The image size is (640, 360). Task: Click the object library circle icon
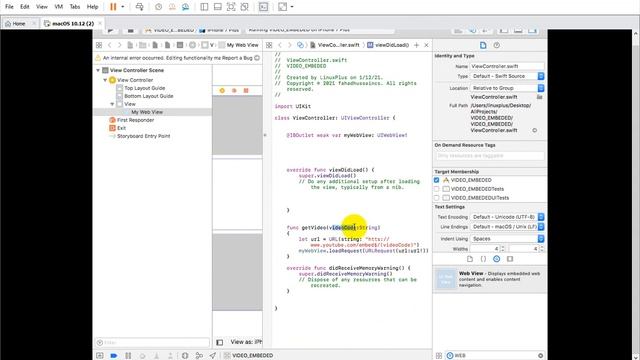coord(496,259)
